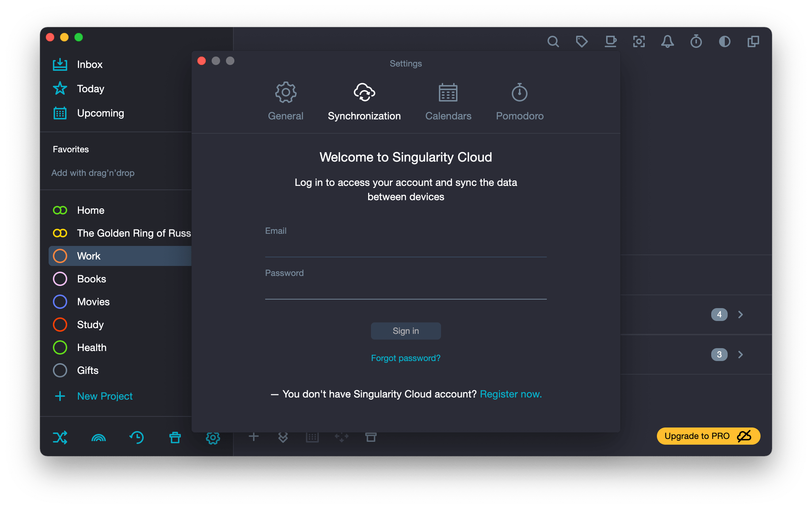
Task: Select the Work project
Action: 120,256
